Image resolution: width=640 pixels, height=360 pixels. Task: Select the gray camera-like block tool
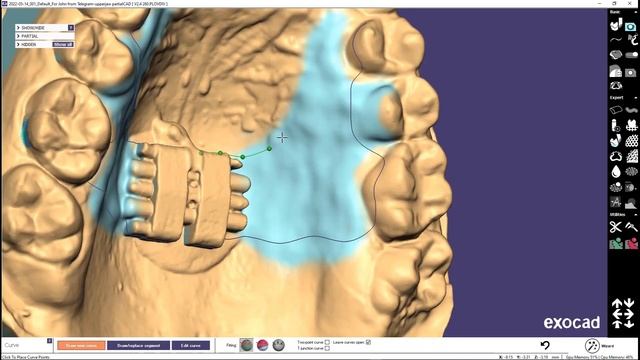click(631, 72)
